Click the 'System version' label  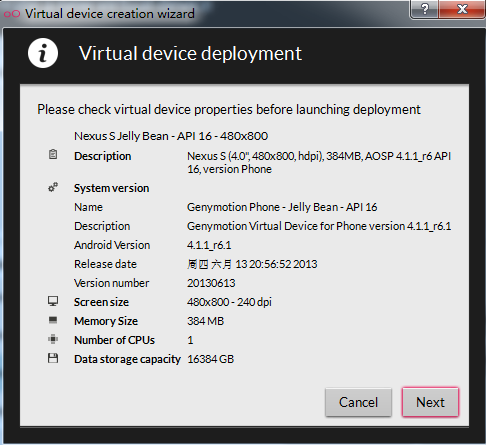(111, 188)
